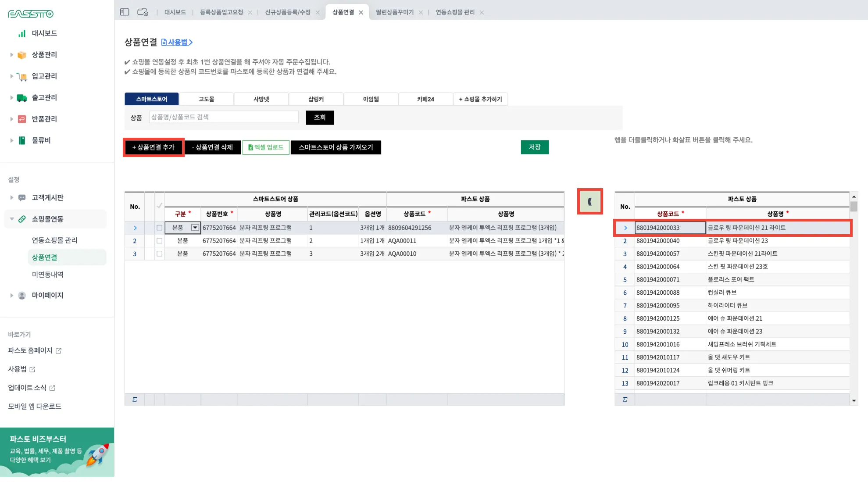Click the 쇼핑몰연동 link chain icon

(x=21, y=219)
